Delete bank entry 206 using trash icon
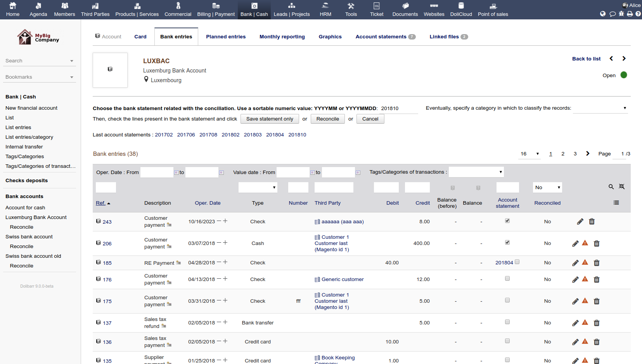Viewport: 642px width, 364px height. click(x=597, y=243)
